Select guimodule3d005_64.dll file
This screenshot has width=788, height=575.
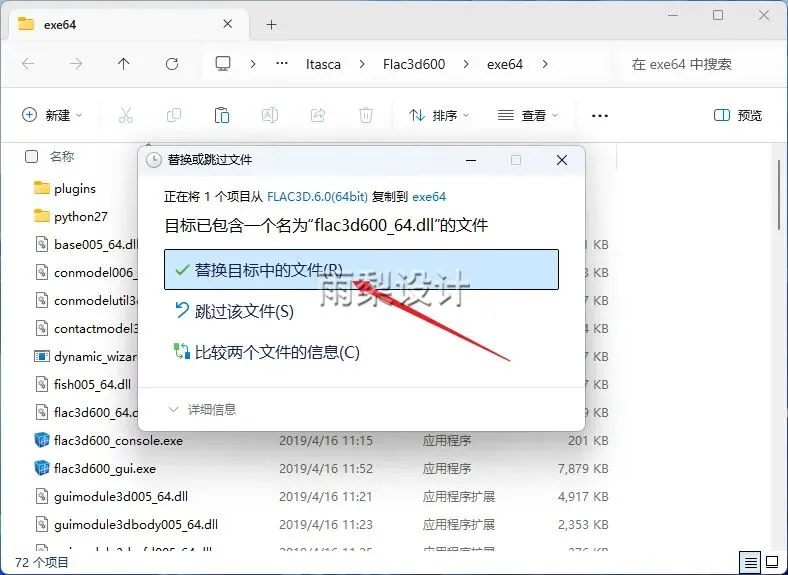pyautogui.click(x=121, y=497)
